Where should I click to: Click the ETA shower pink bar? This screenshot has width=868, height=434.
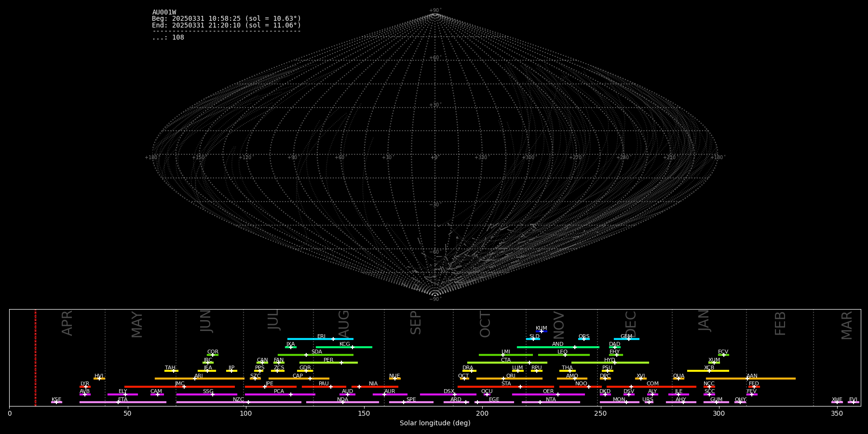[123, 402]
